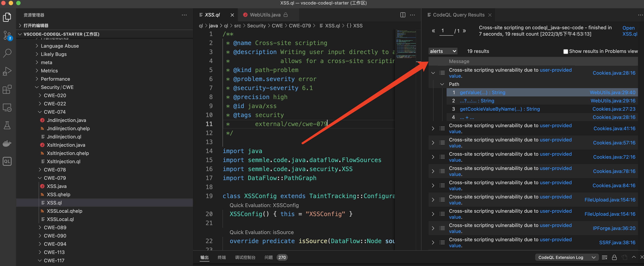
Task: Expand the CWE-089 folder
Action: 55,228
